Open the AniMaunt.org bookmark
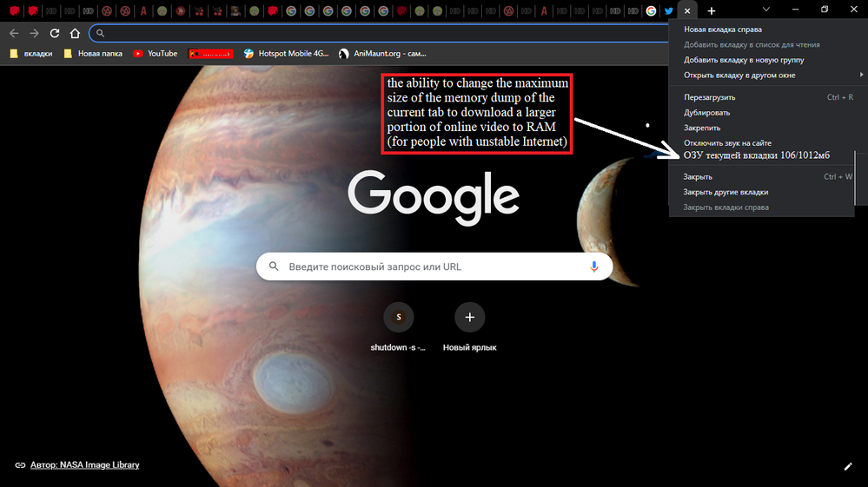The width and height of the screenshot is (868, 487). tap(382, 54)
